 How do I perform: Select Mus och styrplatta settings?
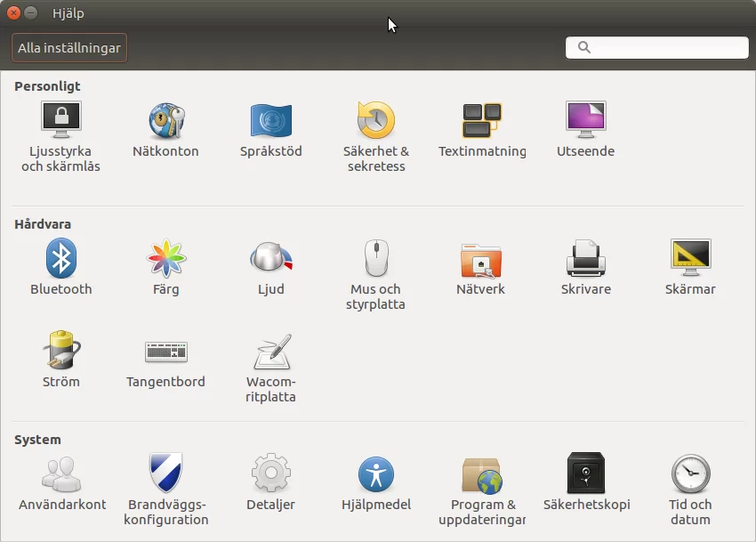[x=376, y=259]
